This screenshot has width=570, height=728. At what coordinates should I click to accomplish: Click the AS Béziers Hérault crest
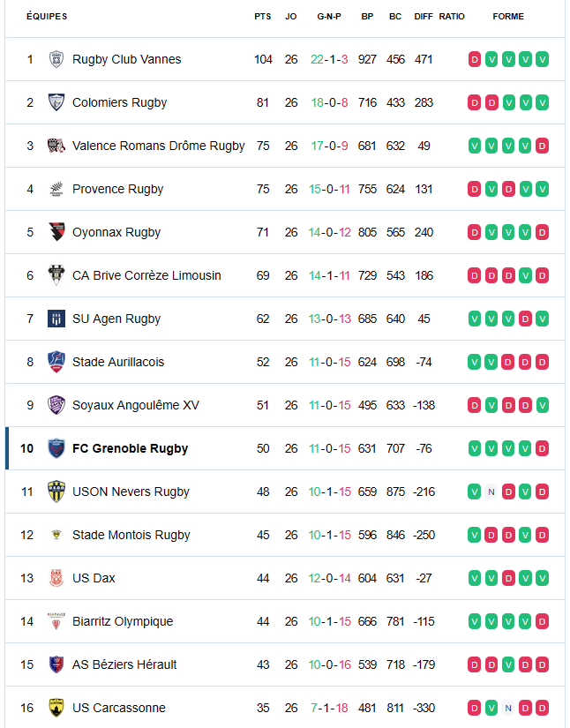click(56, 664)
